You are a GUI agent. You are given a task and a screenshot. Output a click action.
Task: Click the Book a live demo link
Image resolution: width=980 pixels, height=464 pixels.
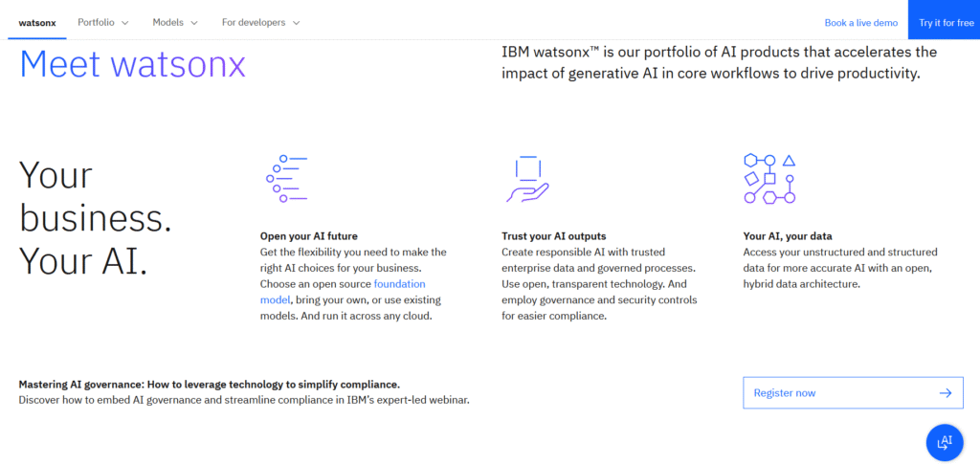(860, 22)
